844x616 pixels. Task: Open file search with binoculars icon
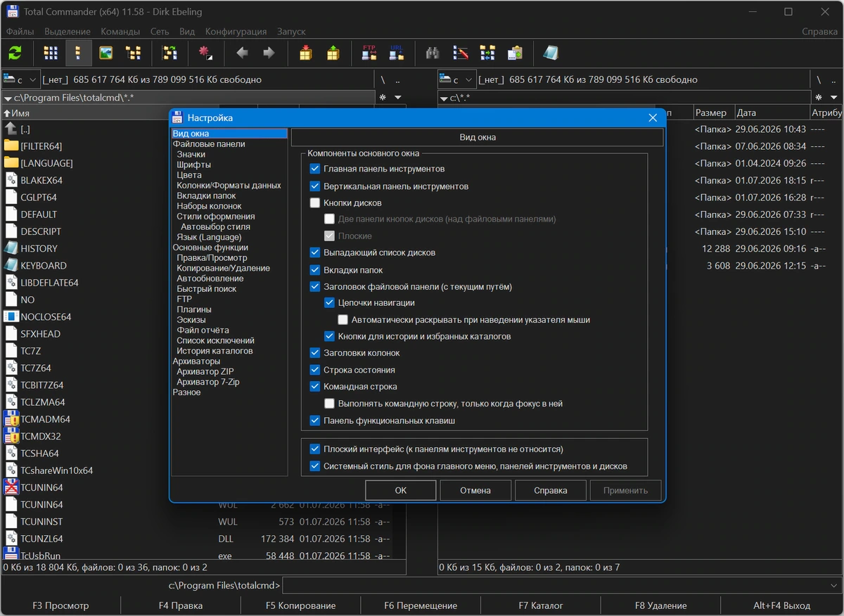(x=433, y=53)
